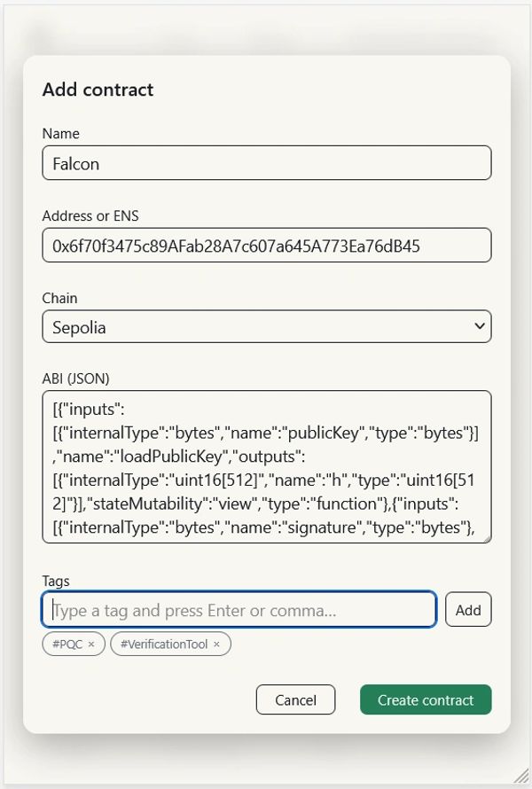The width and height of the screenshot is (532, 789).
Task: Submit with the Create contract button
Action: [x=426, y=699]
